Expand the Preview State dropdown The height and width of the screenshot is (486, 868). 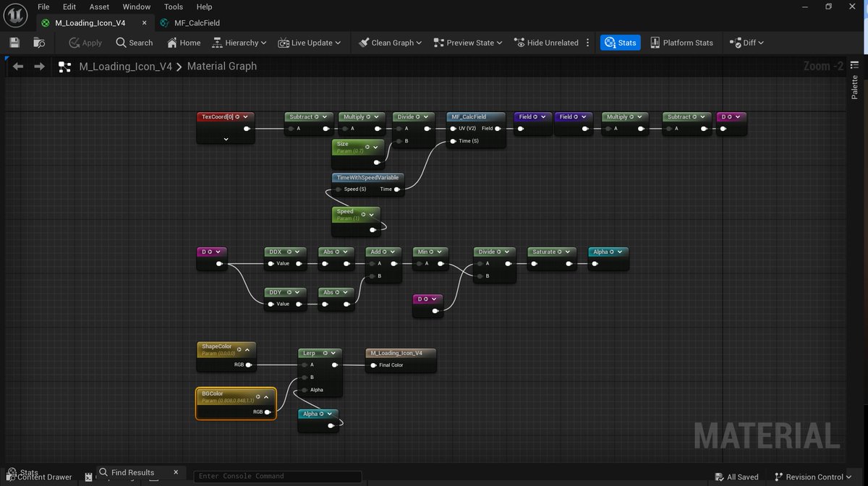(x=469, y=43)
